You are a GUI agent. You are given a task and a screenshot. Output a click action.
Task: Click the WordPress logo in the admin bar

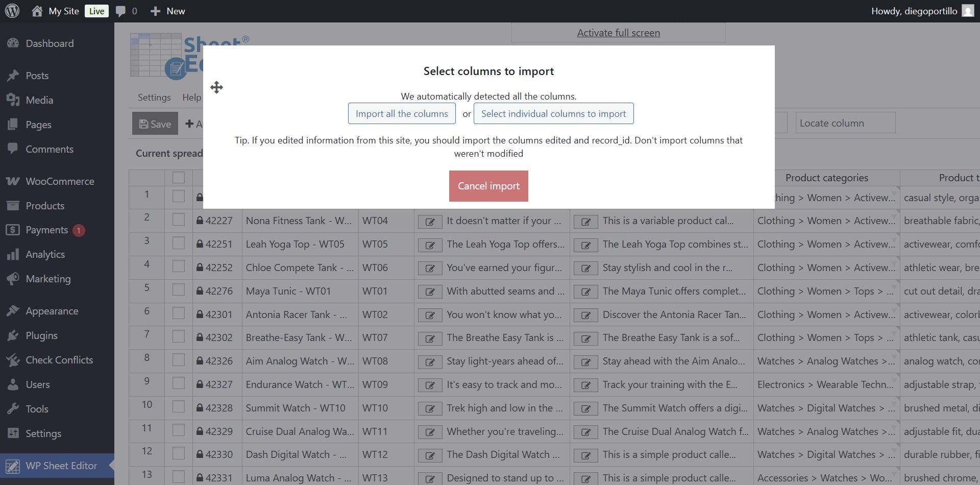click(11, 11)
